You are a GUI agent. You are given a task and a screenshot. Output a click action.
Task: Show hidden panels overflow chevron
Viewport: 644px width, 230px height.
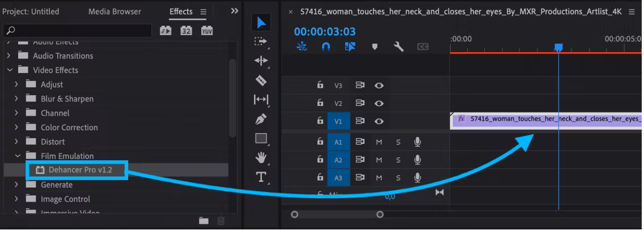(235, 11)
